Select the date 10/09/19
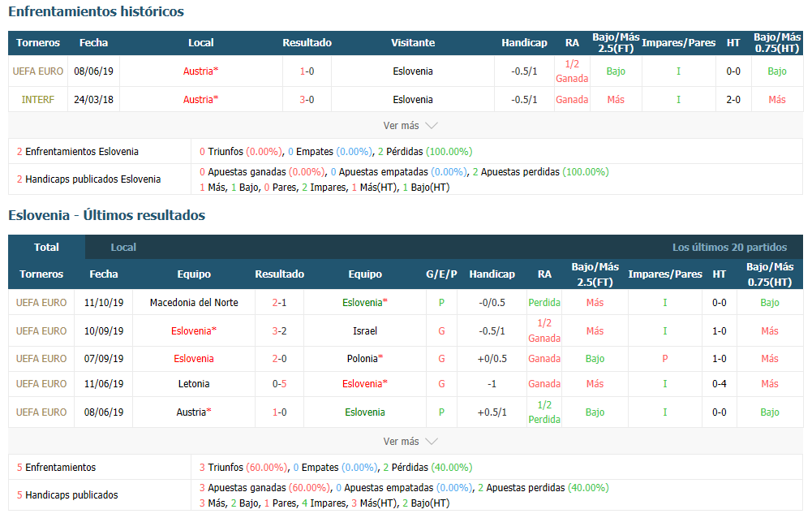 point(104,330)
